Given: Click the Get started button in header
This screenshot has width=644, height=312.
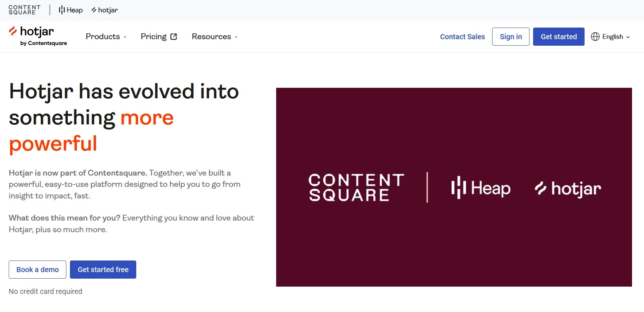Looking at the screenshot, I should pyautogui.click(x=558, y=37).
